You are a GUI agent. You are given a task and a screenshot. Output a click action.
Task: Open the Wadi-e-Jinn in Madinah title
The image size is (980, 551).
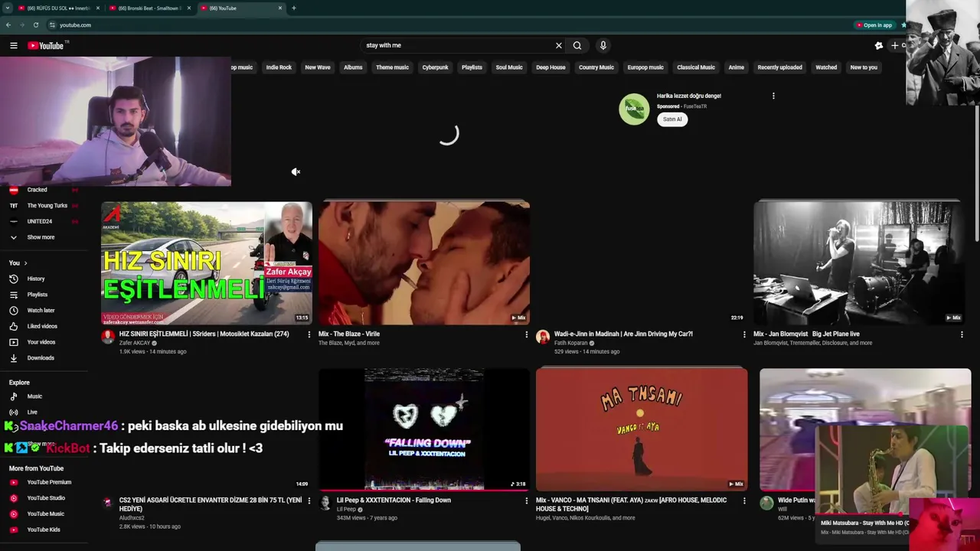click(623, 334)
